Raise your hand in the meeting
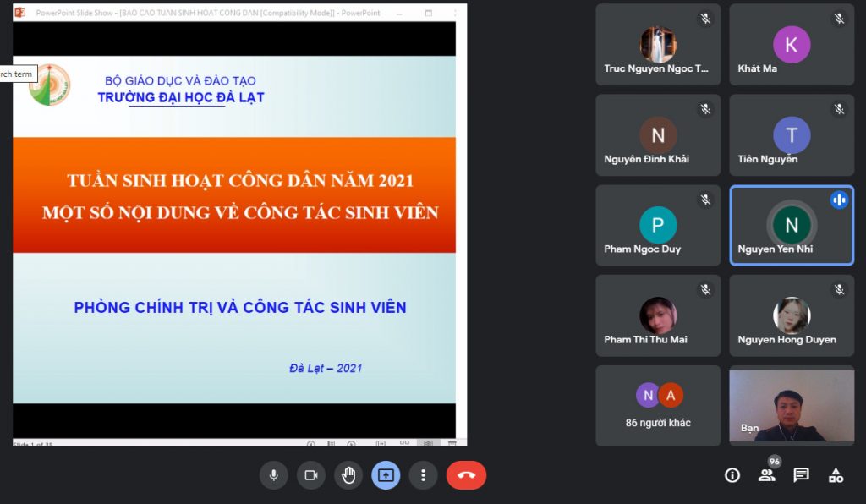The image size is (866, 504). [348, 475]
